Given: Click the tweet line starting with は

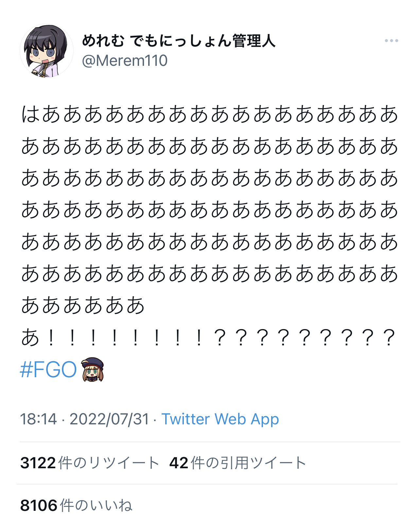Looking at the screenshot, I should 209,115.
